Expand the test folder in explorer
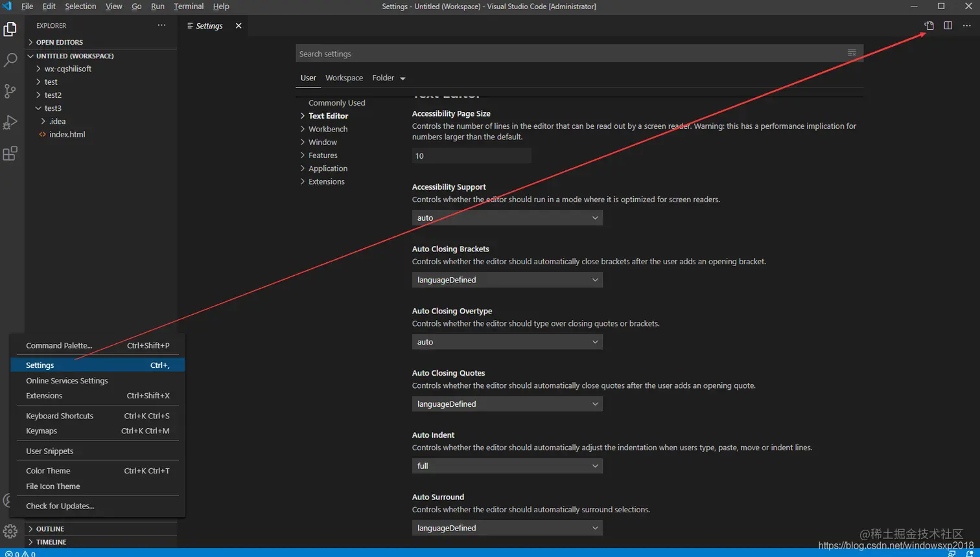The height and width of the screenshot is (557, 980). [x=100, y=82]
